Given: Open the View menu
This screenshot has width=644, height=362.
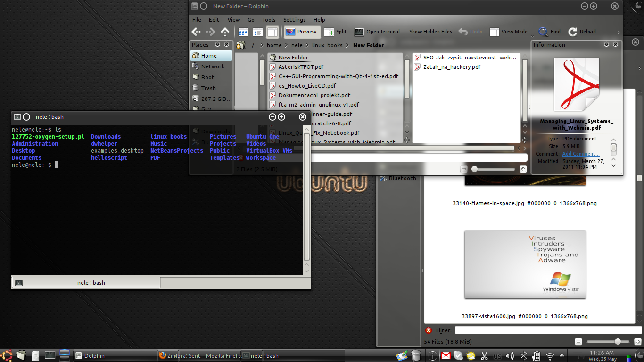Looking at the screenshot, I should click(234, 20).
